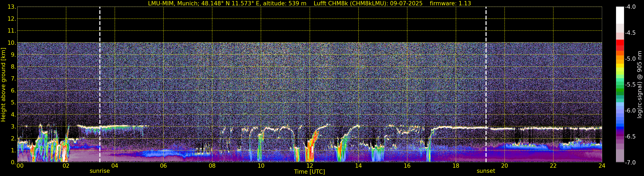
Task: Click the '24' time axis tick label
Action: click(x=602, y=166)
